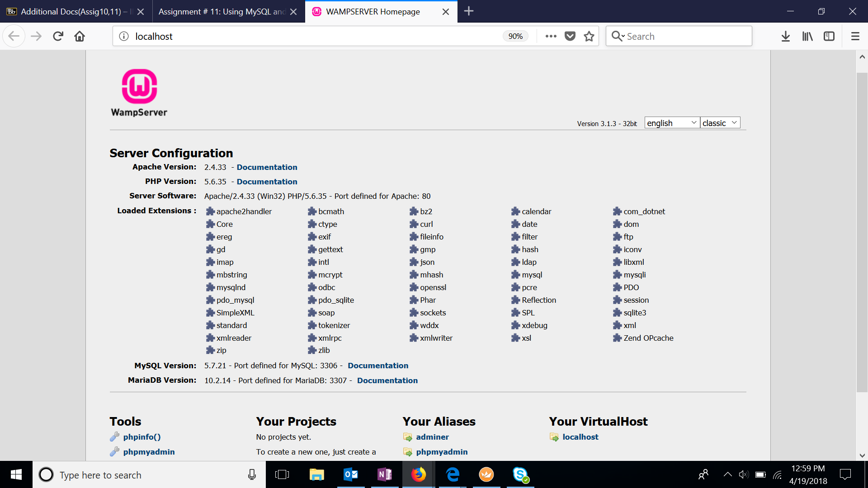Open the Apache Version Documentation link
The width and height of the screenshot is (868, 488).
click(267, 167)
